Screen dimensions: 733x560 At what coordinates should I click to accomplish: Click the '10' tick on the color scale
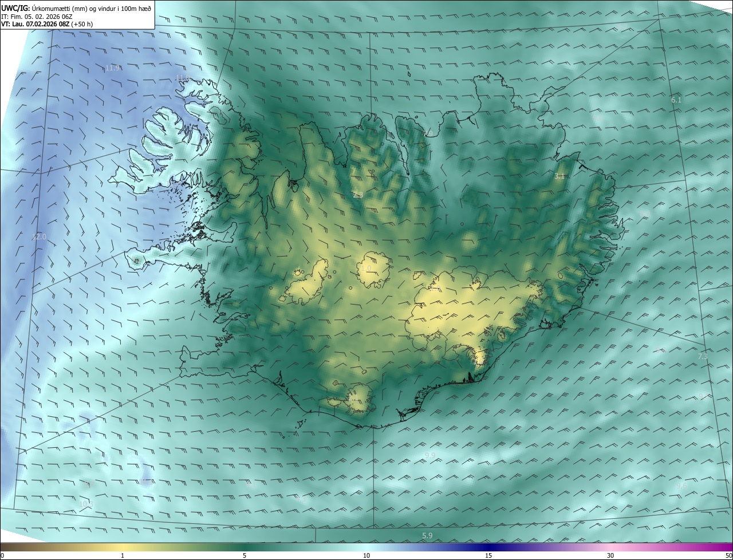point(366,556)
